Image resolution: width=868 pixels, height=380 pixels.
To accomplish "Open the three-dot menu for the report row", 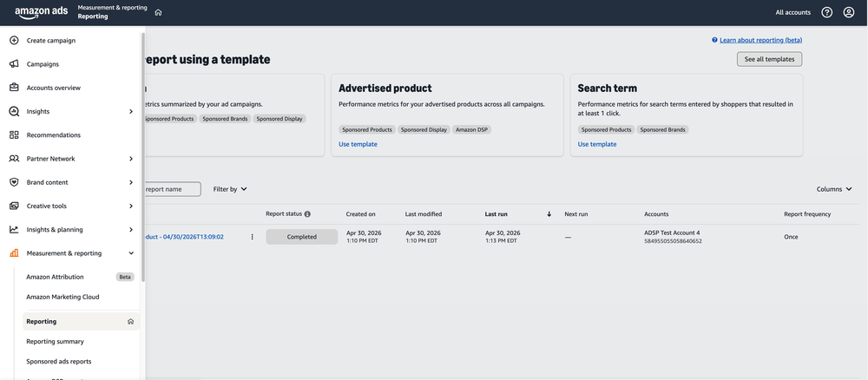I will click(x=253, y=237).
